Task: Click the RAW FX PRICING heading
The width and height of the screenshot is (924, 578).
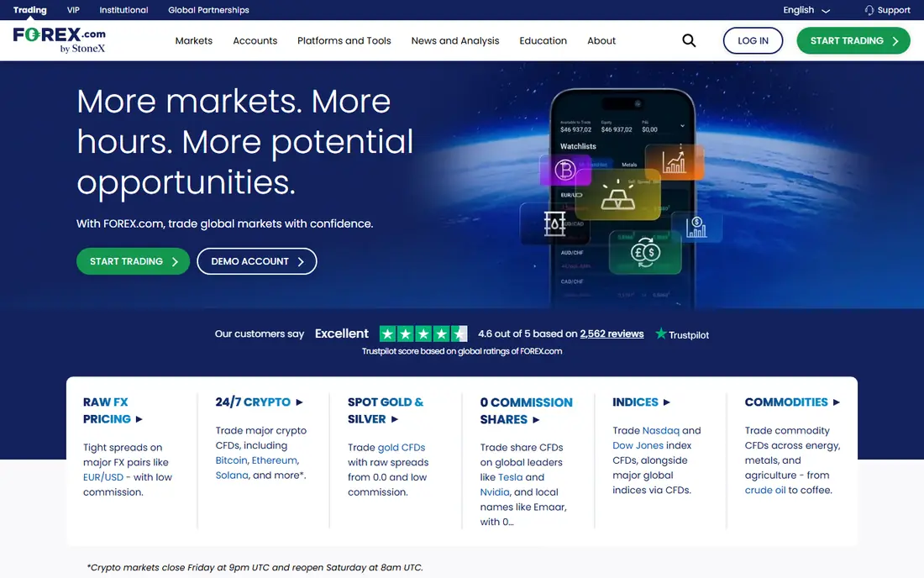Action: pos(107,411)
